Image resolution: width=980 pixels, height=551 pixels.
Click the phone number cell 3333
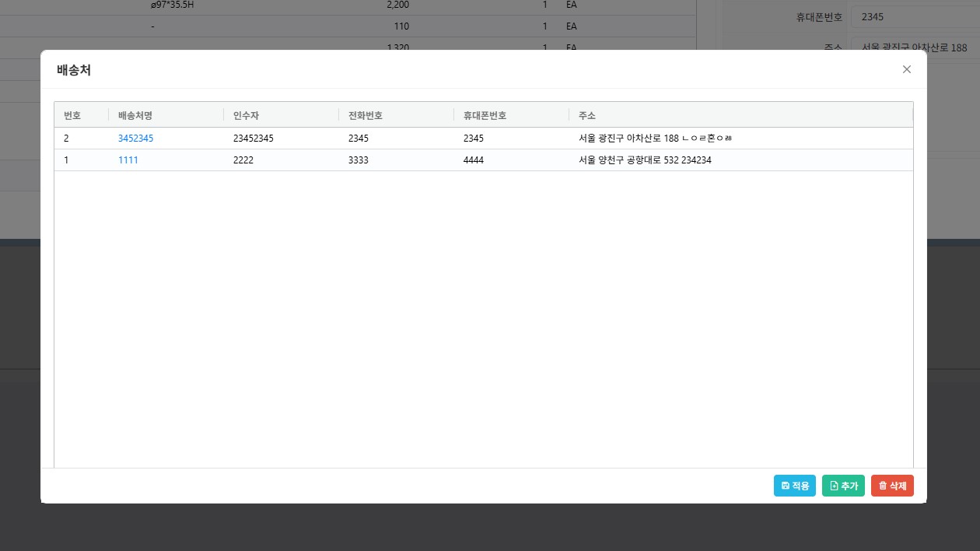pos(359,160)
